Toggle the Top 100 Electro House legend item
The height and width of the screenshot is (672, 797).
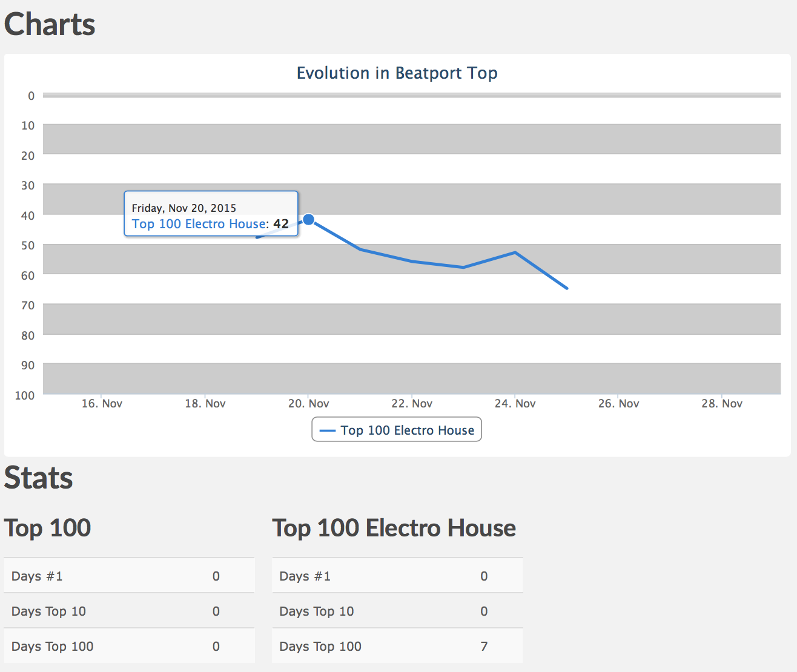(x=397, y=430)
